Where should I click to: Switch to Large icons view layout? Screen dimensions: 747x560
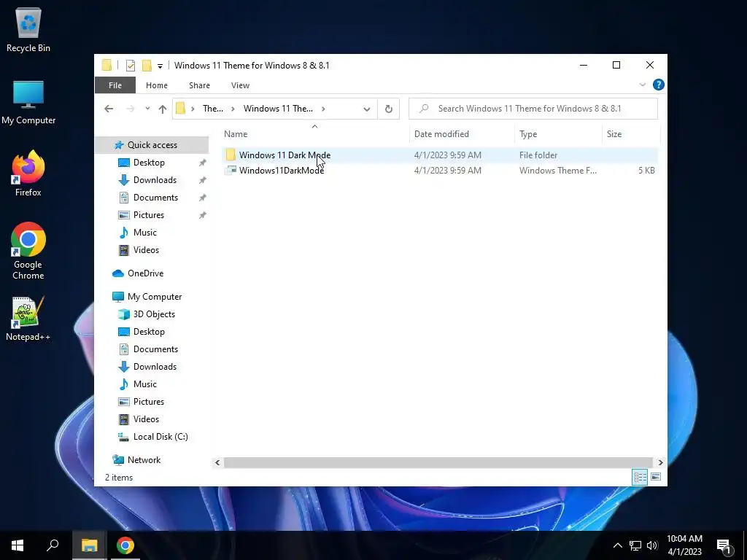656,477
